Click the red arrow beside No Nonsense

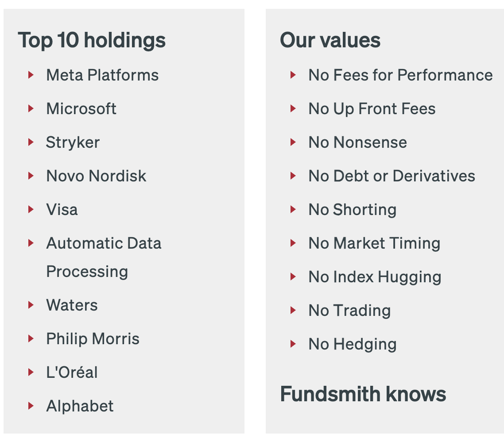tap(293, 142)
